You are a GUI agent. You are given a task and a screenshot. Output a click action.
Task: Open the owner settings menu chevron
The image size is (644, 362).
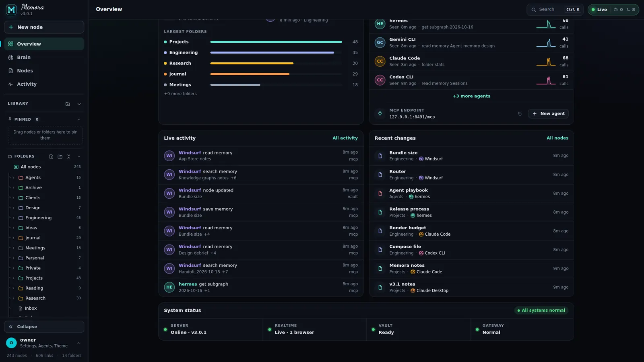point(79,343)
